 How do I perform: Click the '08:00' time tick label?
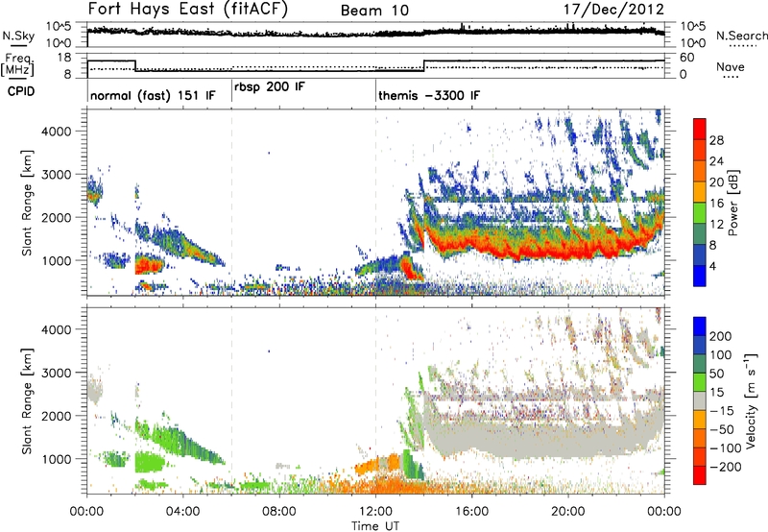pyautogui.click(x=279, y=512)
